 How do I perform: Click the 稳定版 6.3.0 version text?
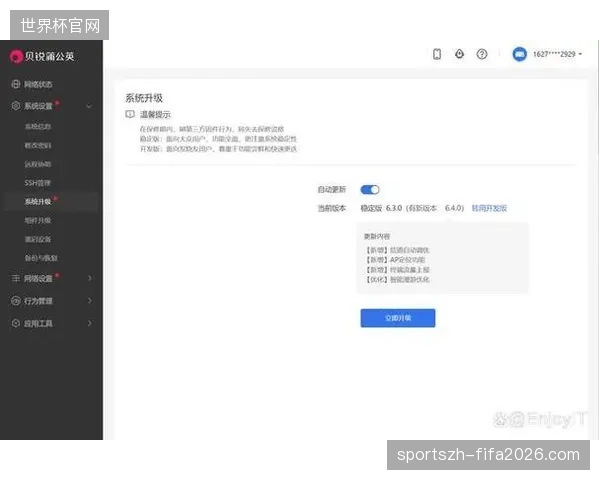[381, 208]
